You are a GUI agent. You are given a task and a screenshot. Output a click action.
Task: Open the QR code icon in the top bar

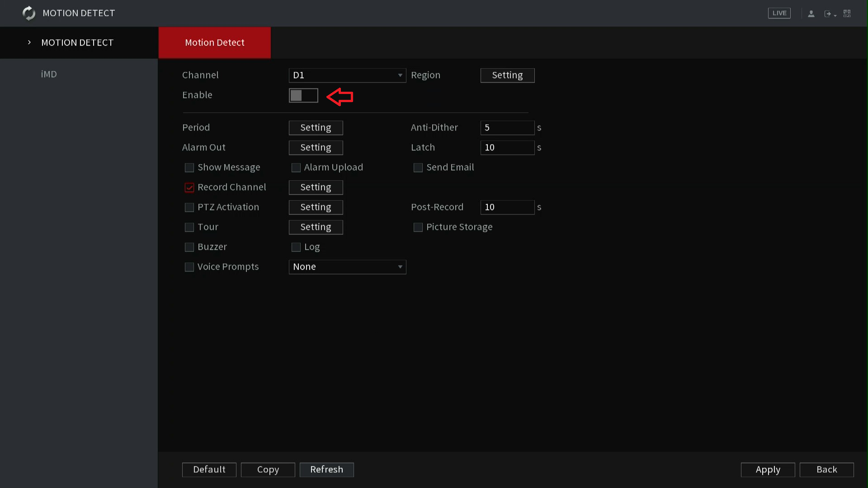coord(847,13)
